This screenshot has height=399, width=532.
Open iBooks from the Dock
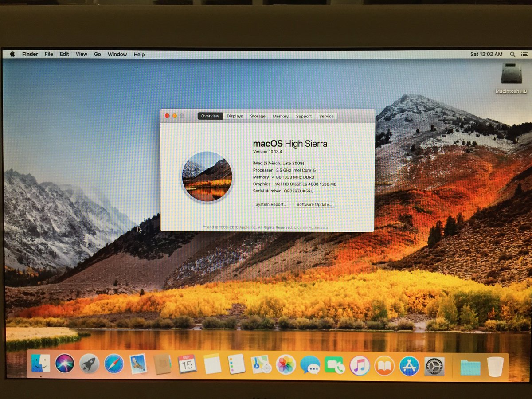[384, 366]
